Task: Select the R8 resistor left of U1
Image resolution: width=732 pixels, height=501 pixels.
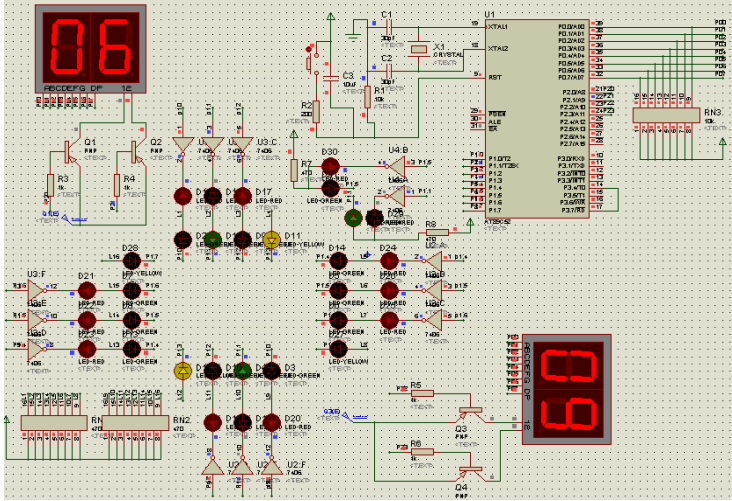Action: [437, 233]
